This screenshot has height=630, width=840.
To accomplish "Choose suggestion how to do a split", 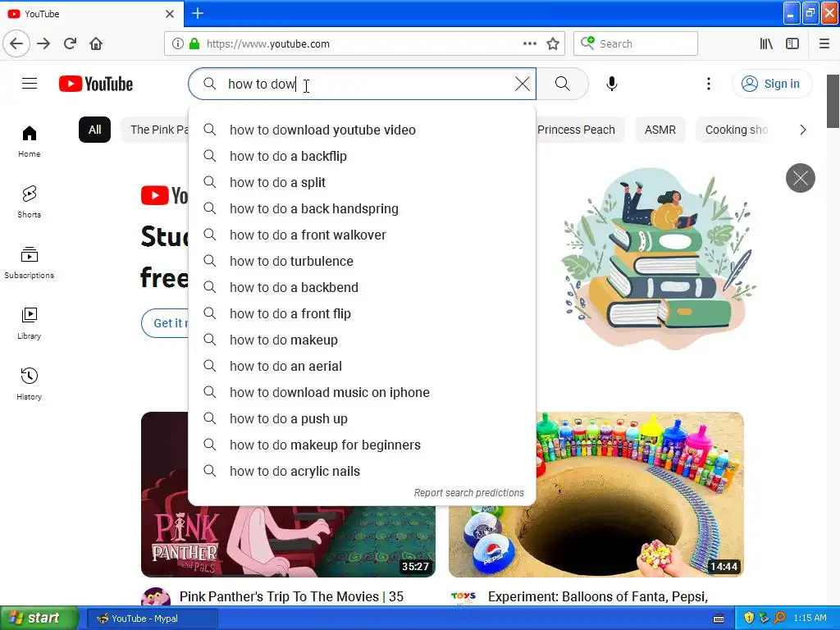I will (x=362, y=182).
